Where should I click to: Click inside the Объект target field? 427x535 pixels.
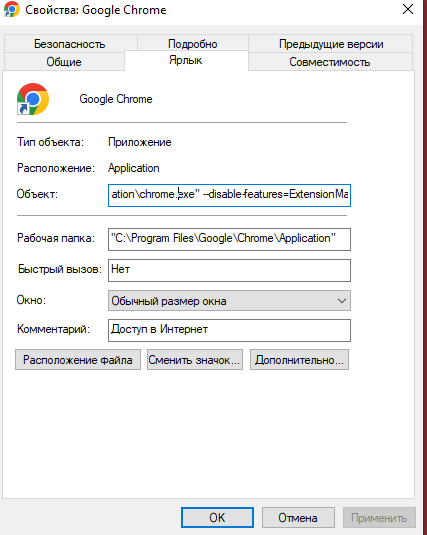(229, 195)
